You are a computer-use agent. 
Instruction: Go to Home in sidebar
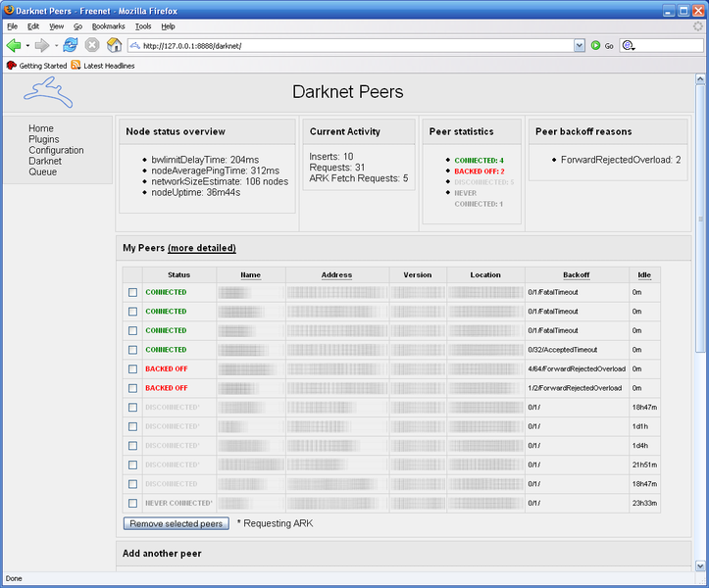pos(41,128)
